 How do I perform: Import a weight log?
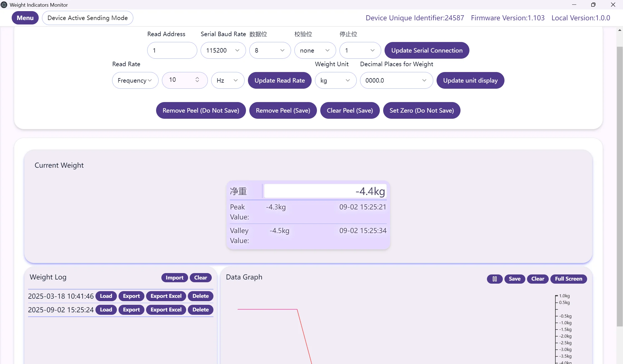[174, 278]
